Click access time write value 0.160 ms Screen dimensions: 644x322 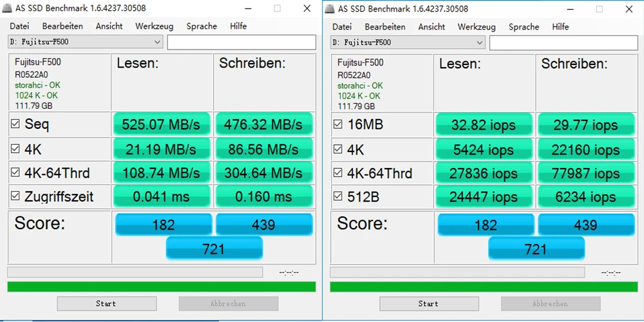click(x=263, y=196)
